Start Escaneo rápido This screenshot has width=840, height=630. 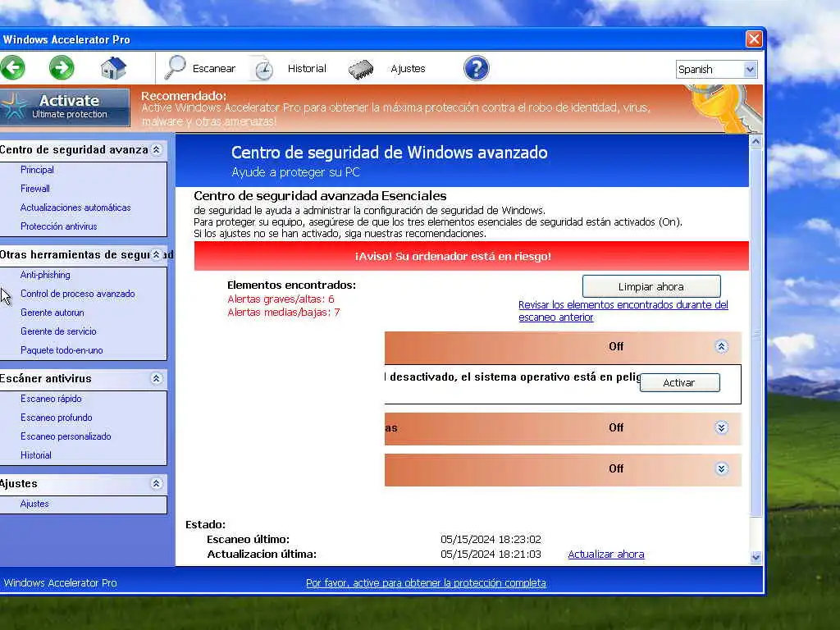coord(51,399)
